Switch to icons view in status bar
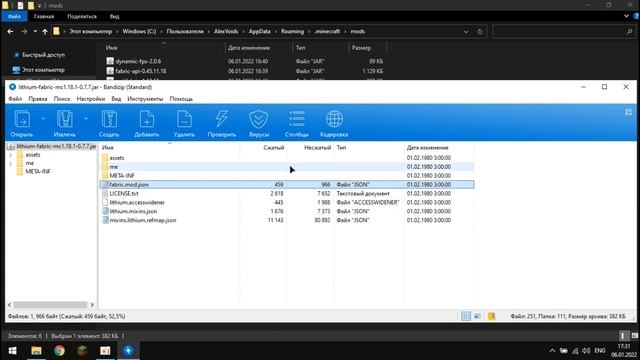 click(477, 316)
